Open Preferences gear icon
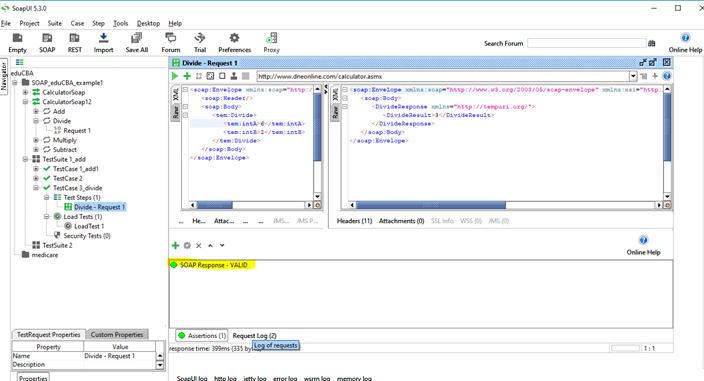 pos(234,43)
